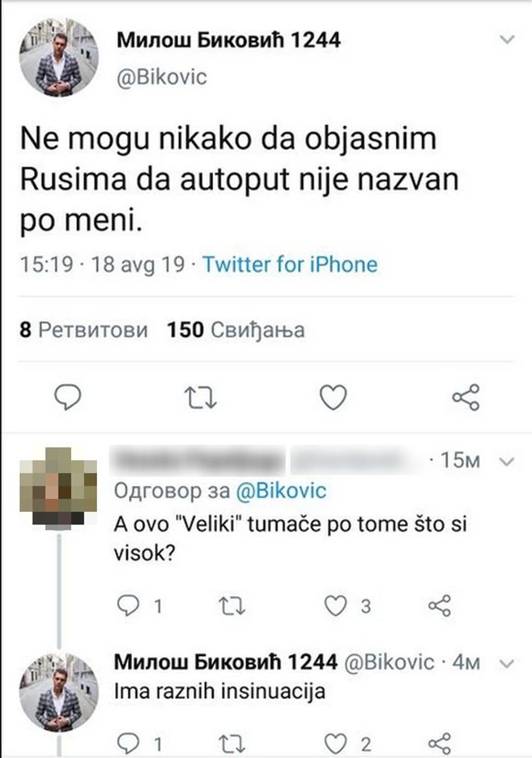Open the main tweet options chevron

click(508, 40)
